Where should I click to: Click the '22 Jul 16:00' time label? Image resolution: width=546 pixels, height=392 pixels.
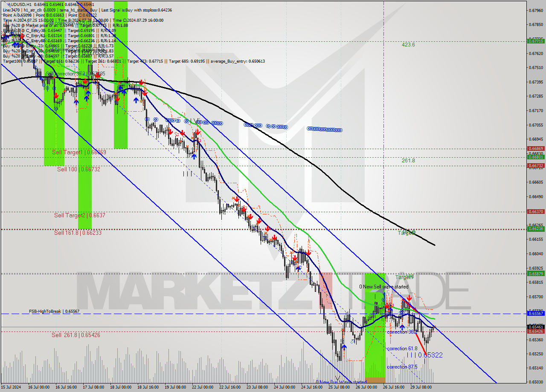tap(230, 387)
